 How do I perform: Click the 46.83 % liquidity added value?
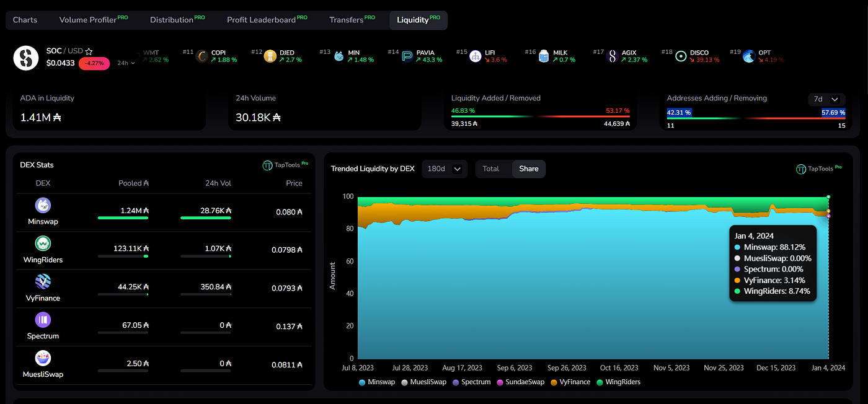(463, 110)
